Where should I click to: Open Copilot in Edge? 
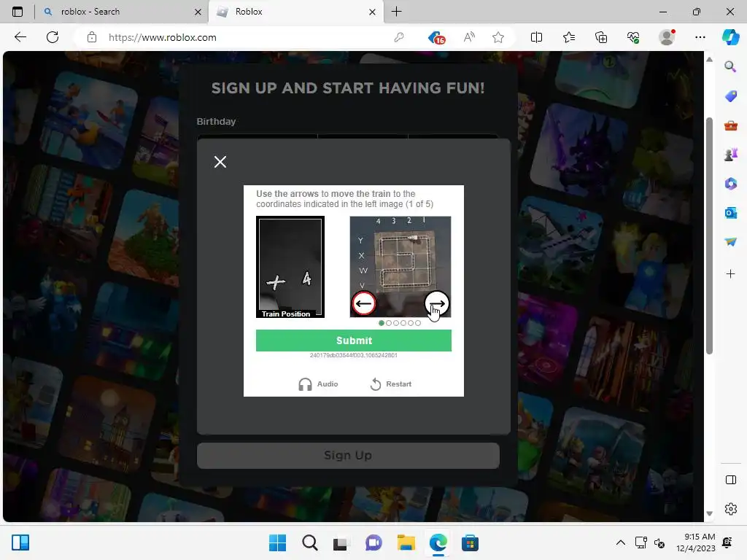point(730,37)
